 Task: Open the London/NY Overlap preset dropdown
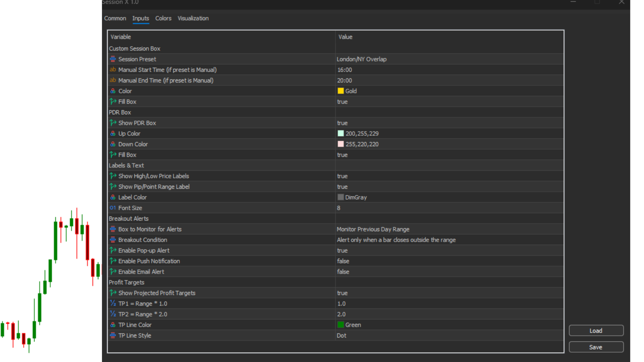click(362, 59)
